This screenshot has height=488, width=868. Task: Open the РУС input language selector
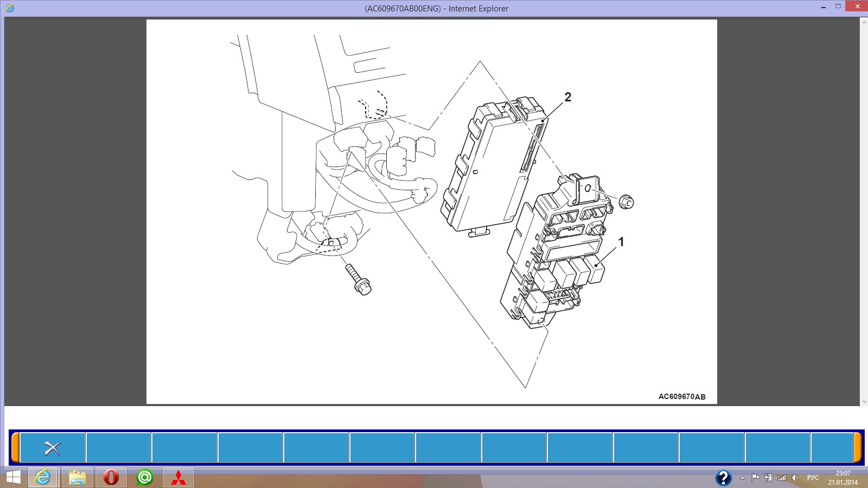tap(813, 478)
